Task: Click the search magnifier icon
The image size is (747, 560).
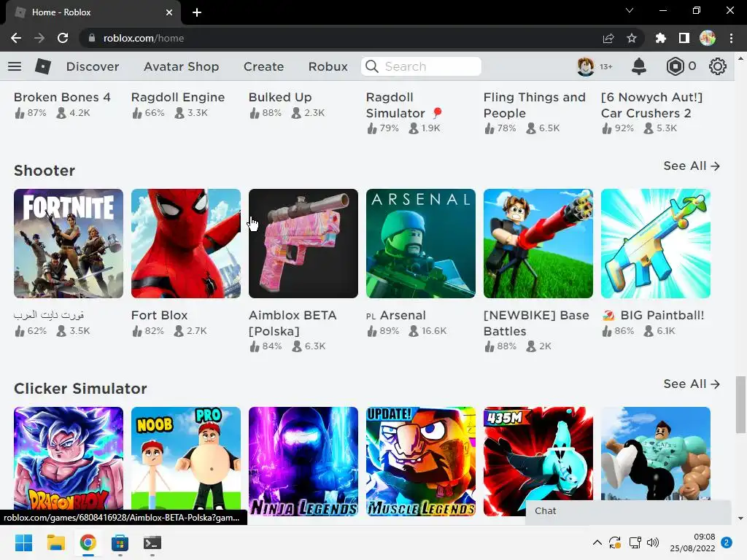Action: click(372, 66)
